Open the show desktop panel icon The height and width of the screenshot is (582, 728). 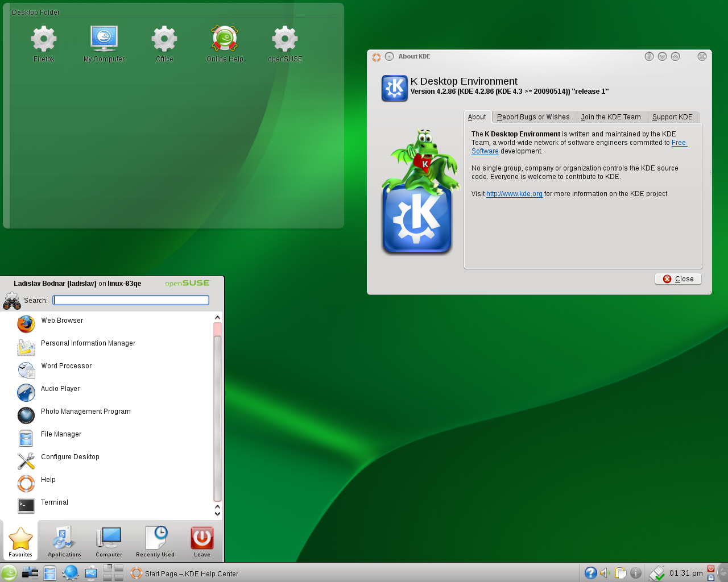30,573
